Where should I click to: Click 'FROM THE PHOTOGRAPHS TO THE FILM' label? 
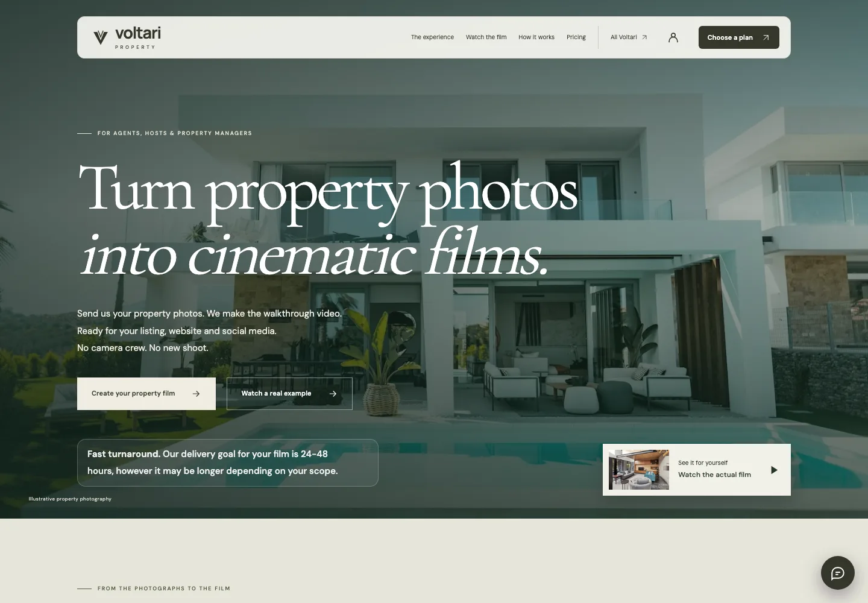164,589
